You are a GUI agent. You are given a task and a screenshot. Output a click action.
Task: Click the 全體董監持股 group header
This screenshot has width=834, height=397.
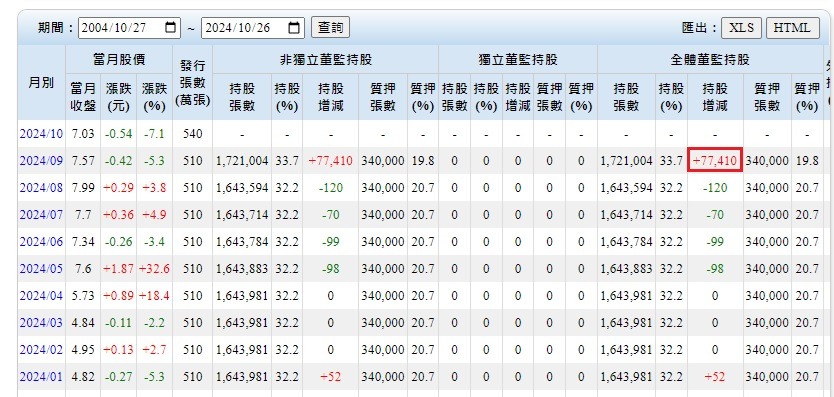(x=710, y=60)
